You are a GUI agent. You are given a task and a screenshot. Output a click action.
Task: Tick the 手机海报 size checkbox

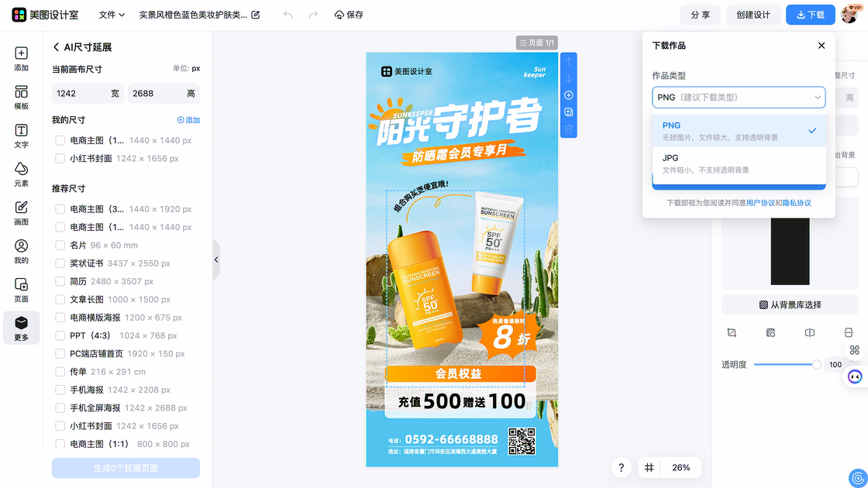pyautogui.click(x=60, y=390)
